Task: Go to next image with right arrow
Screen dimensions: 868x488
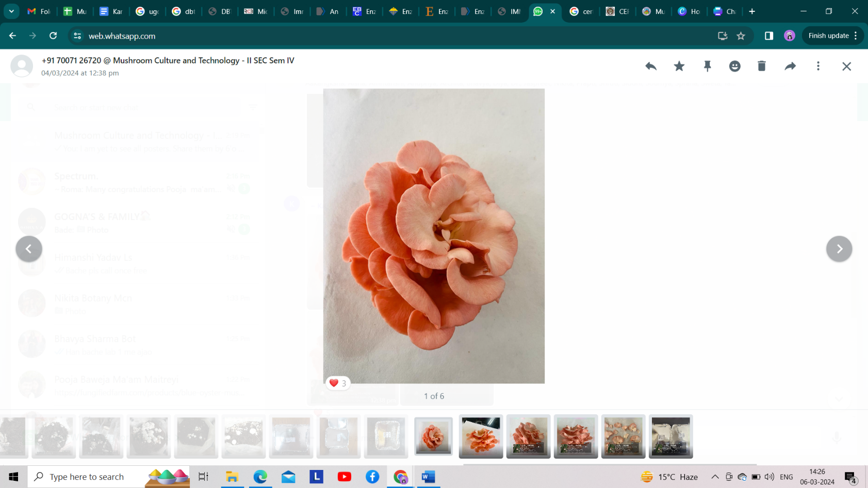Action: tap(839, 249)
